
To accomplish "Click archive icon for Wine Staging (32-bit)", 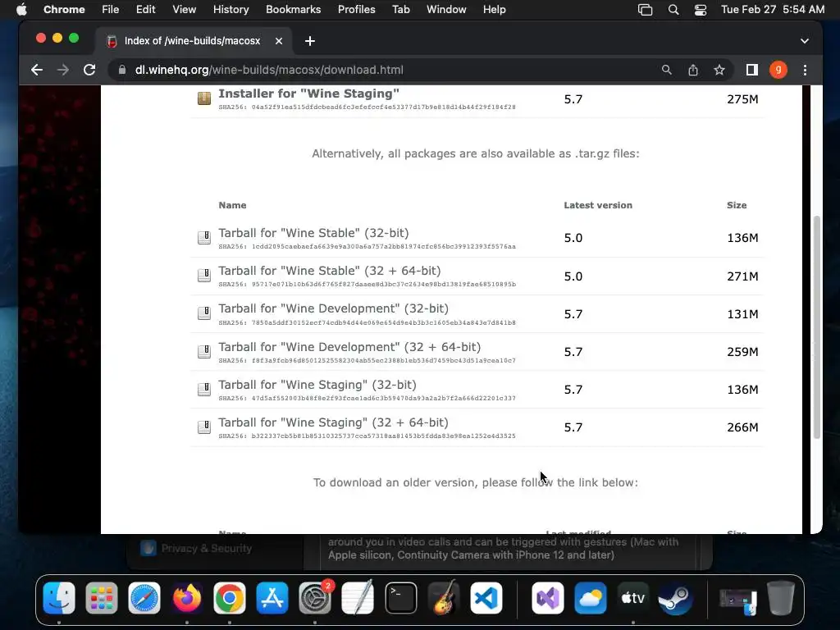I will (x=204, y=390).
